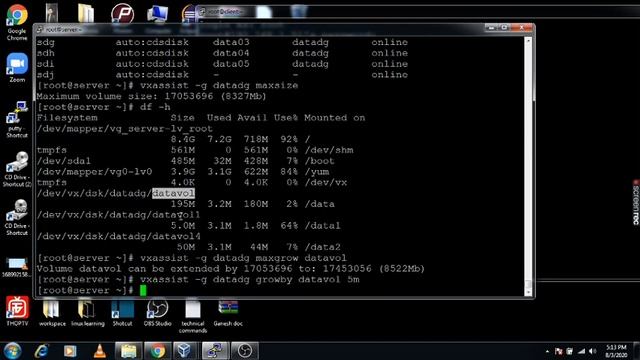
Task: Select the CD Drive - Shortcut (2) icon
Action: pyautogui.click(x=17, y=169)
